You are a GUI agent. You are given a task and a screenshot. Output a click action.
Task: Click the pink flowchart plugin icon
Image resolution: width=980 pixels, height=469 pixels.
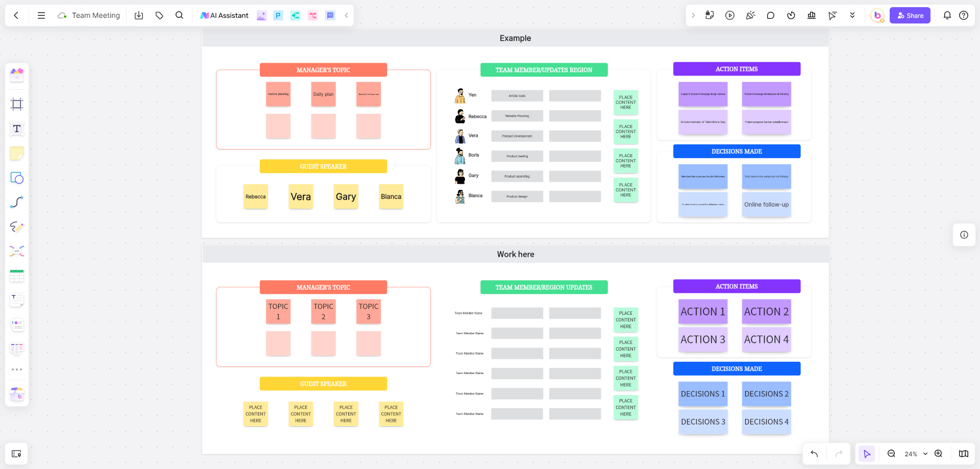click(313, 15)
